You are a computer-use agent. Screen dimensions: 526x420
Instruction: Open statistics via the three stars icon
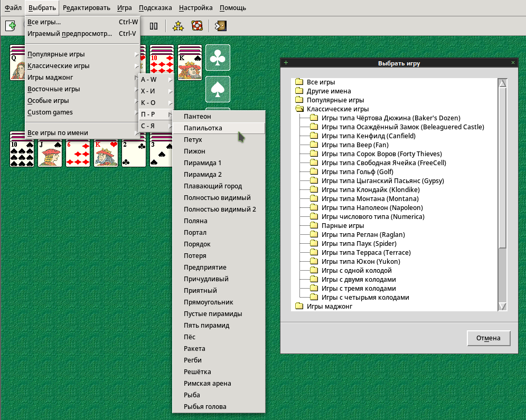(178, 26)
